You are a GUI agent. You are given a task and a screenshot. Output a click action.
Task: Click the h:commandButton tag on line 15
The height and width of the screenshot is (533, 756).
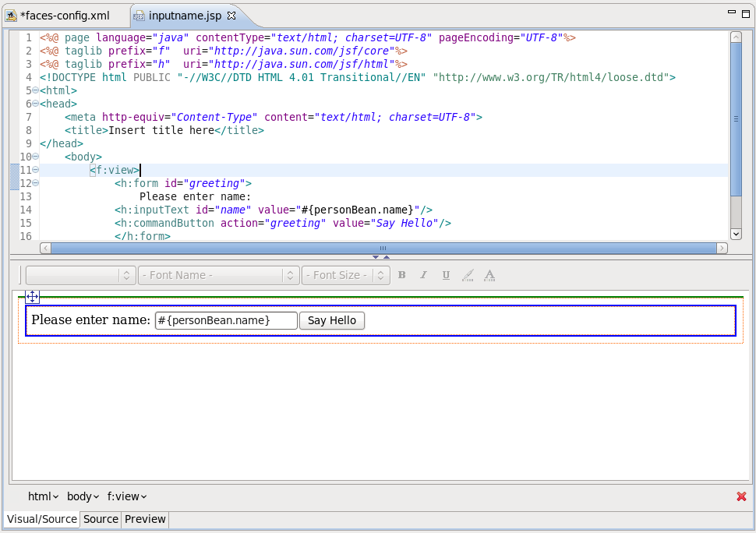[283, 223]
